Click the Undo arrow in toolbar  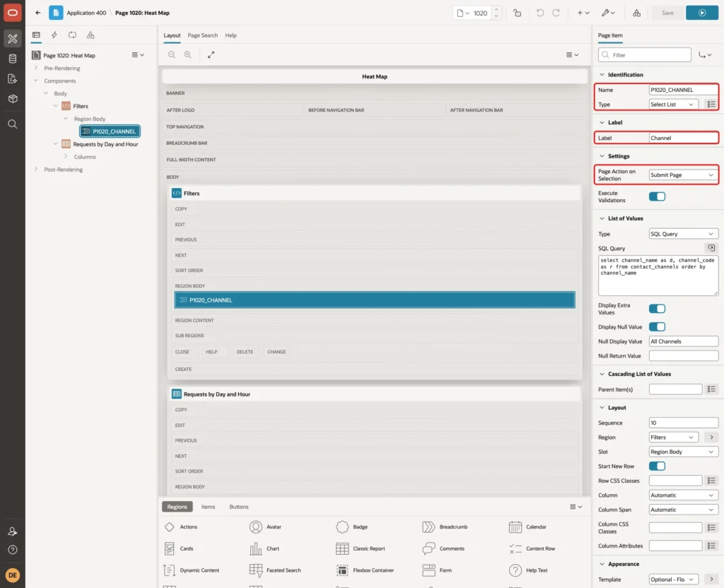(x=539, y=13)
